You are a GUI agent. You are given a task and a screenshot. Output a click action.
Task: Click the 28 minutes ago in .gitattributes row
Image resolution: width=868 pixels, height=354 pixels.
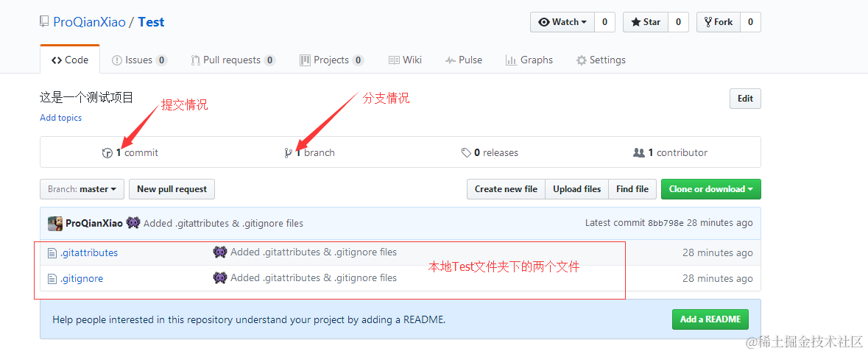(x=717, y=252)
